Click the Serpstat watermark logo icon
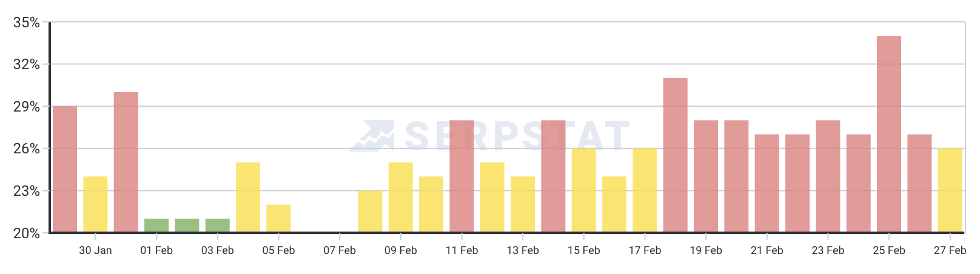980x274 pixels. pyautogui.click(x=372, y=136)
